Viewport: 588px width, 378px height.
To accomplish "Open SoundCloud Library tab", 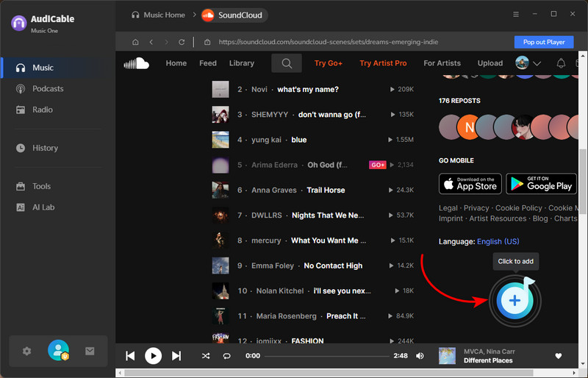I will coord(242,63).
